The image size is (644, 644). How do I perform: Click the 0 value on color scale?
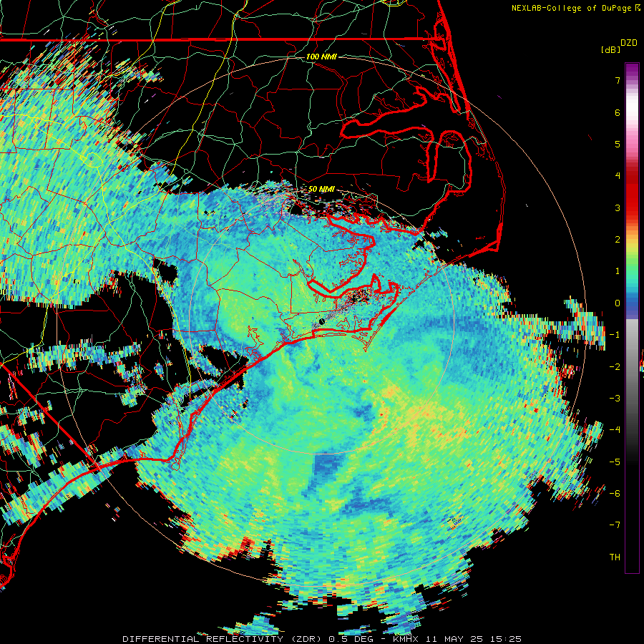(618, 303)
